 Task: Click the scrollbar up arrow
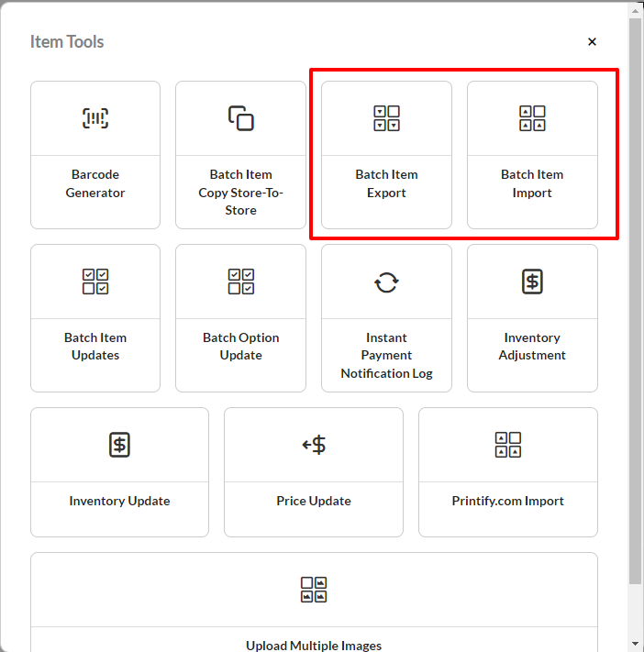click(635, 11)
